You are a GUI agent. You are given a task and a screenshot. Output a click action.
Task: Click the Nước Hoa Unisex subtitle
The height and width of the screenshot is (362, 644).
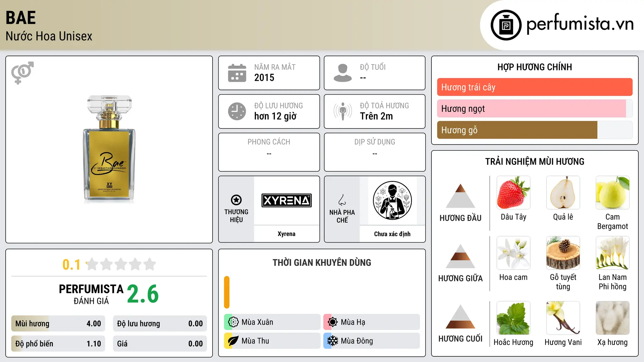(x=49, y=36)
